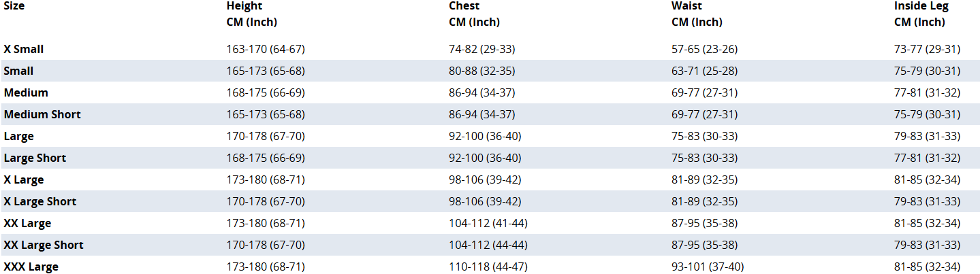This screenshot has width=980, height=274.
Task: Click X Small inside leg 73-77 (29-31)
Action: [x=928, y=49]
